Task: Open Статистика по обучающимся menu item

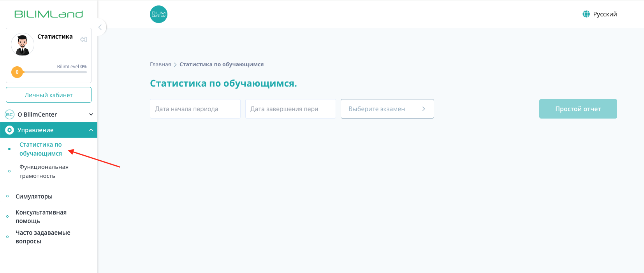Action: pos(40,149)
